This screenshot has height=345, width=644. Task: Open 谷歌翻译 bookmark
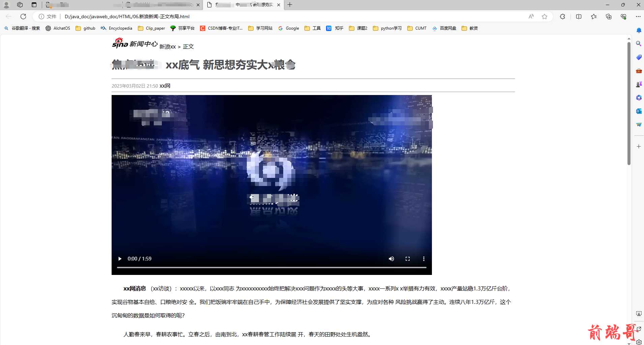pyautogui.click(x=22, y=28)
